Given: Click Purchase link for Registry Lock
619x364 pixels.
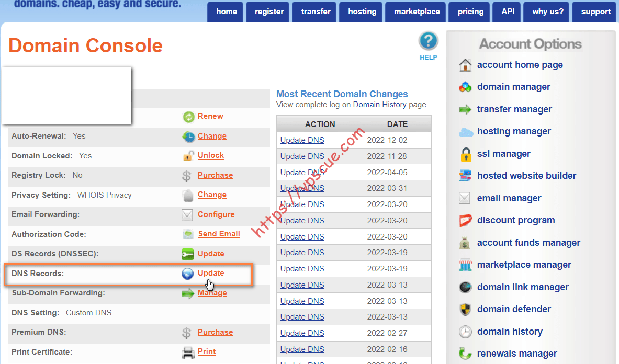Looking at the screenshot, I should coord(215,175).
